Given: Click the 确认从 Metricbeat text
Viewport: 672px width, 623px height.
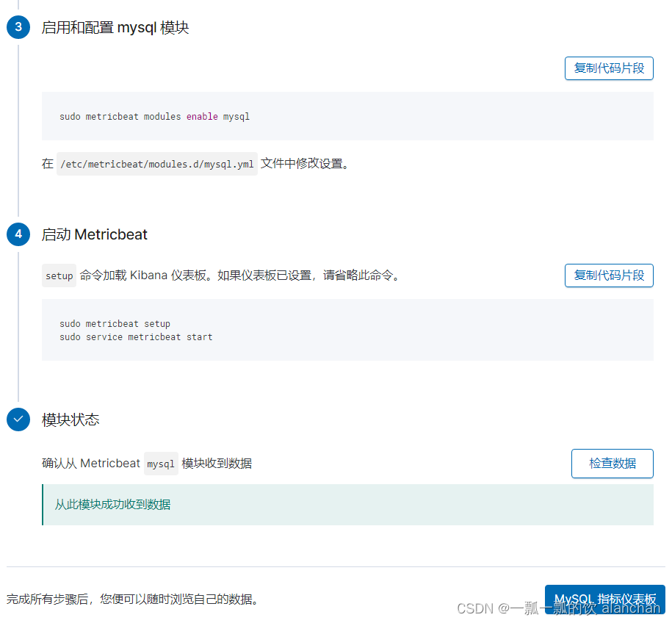Looking at the screenshot, I should pyautogui.click(x=91, y=463).
